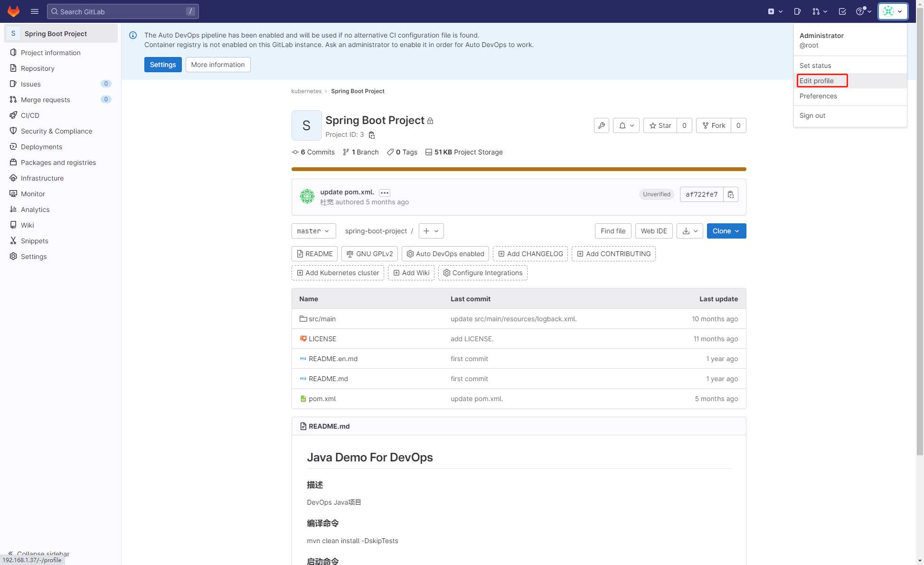The width and height of the screenshot is (924, 565).
Task: Click Add Kubernetes cluster button
Action: coord(338,273)
